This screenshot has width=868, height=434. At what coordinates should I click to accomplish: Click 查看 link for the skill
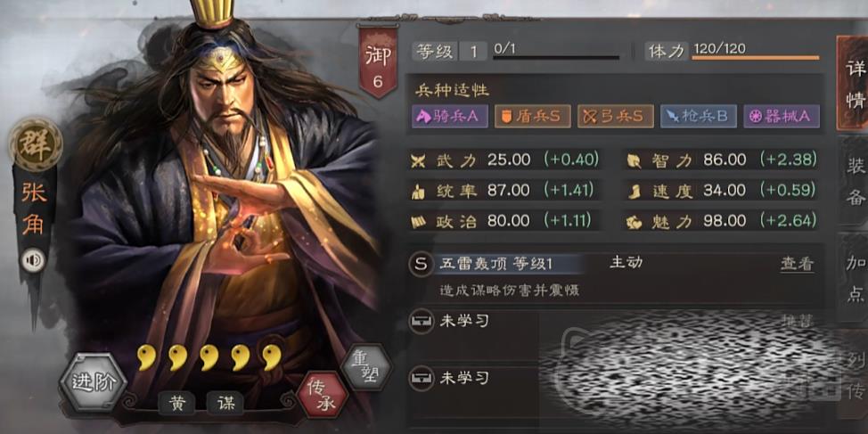pyautogui.click(x=797, y=264)
